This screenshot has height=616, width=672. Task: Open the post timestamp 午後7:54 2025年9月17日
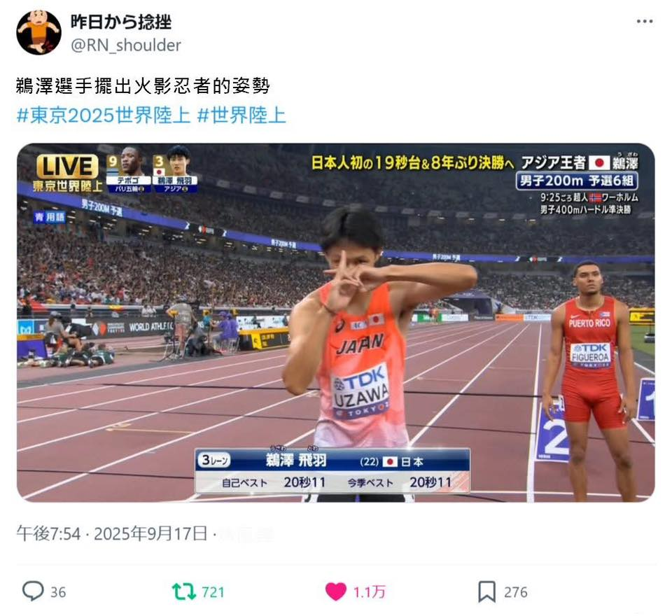[x=112, y=533]
